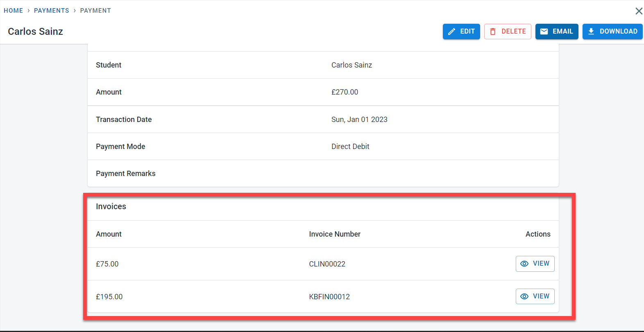Image resolution: width=644 pixels, height=332 pixels.
Task: Click the £75.00 invoice amount
Action: click(x=107, y=264)
